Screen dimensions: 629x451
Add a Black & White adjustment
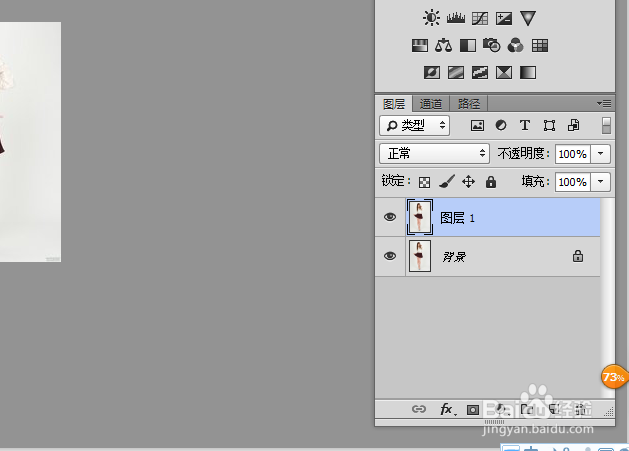(468, 46)
